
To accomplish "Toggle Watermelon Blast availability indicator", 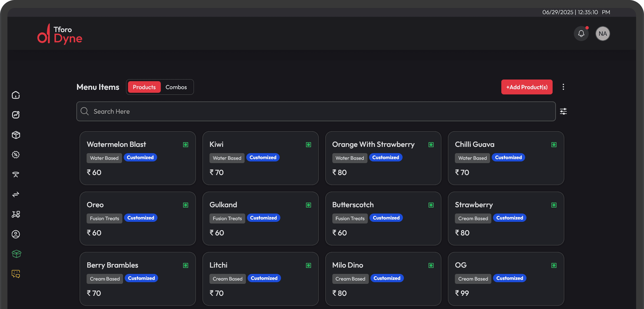I will click(x=186, y=145).
